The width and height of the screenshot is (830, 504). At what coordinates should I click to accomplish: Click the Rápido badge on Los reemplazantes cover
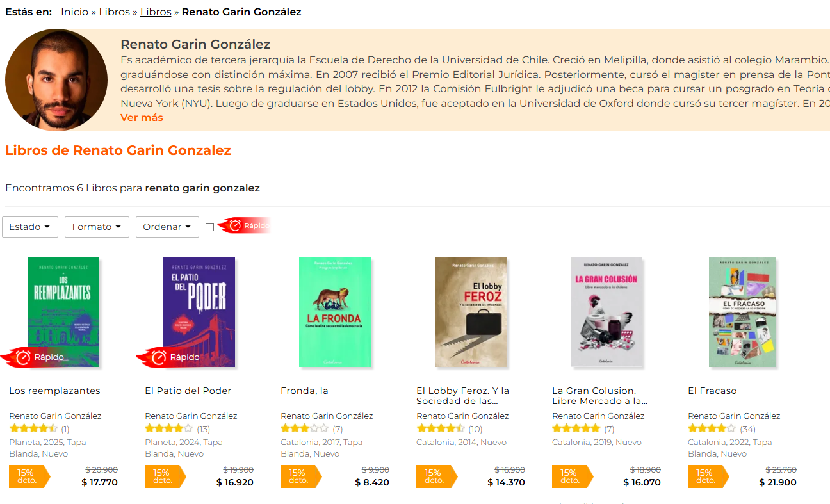[37, 357]
